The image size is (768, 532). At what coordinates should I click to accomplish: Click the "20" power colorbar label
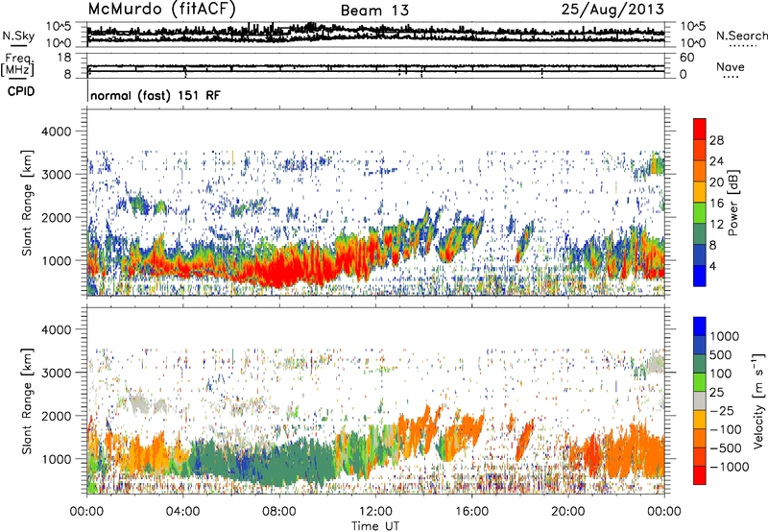tap(716, 182)
